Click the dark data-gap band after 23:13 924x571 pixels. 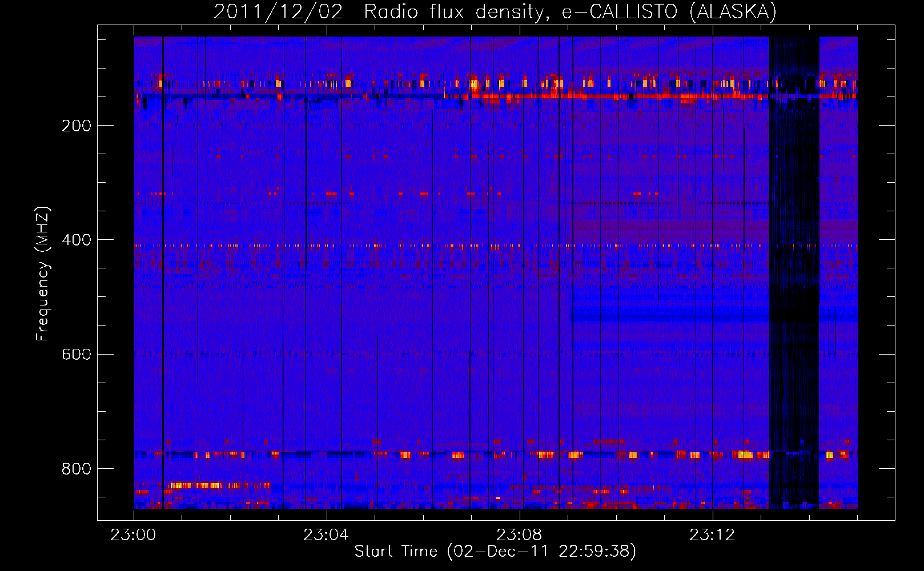coord(794,272)
